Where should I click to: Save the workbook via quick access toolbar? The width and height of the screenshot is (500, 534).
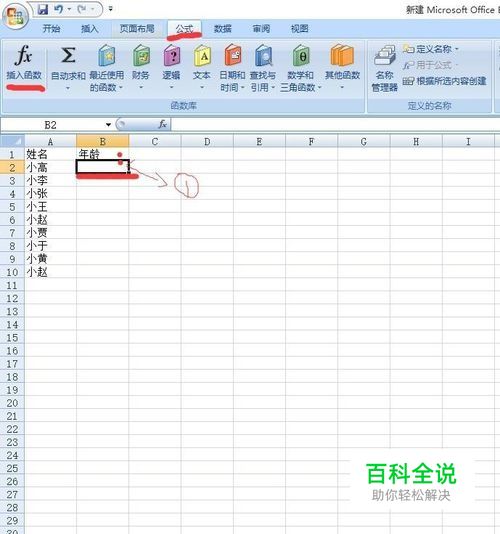(43, 9)
